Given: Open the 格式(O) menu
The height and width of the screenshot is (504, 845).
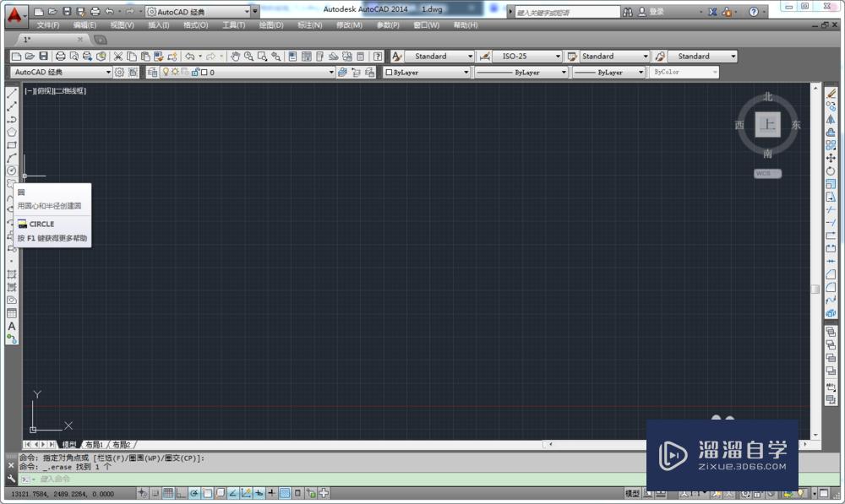Looking at the screenshot, I should [196, 25].
